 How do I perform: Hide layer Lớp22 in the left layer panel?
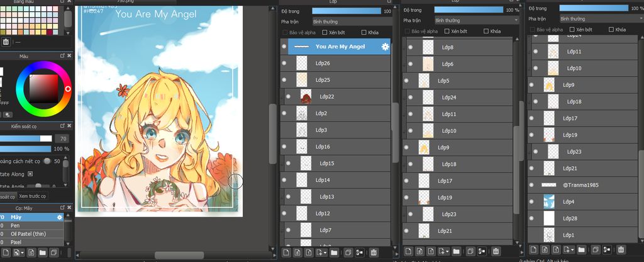[288, 96]
